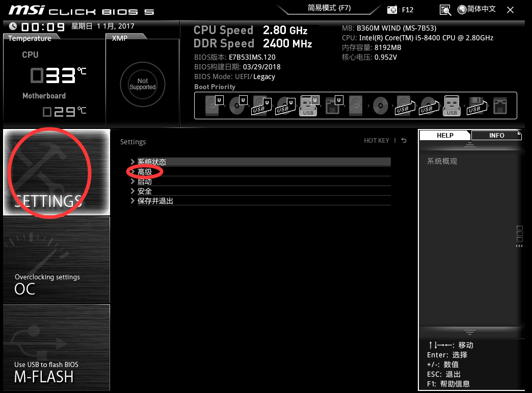Open the M-FLASH tile
This screenshot has height=393, width=532.
[x=57, y=348]
